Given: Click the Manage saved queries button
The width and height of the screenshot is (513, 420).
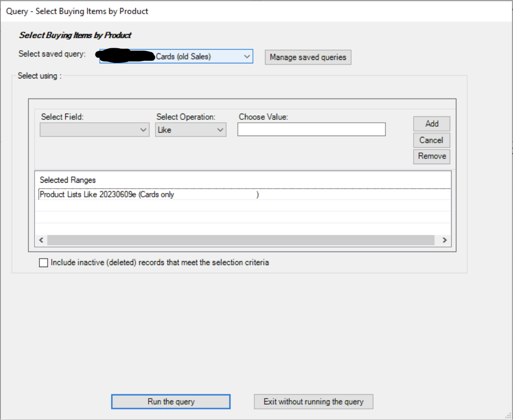Looking at the screenshot, I should point(308,57).
